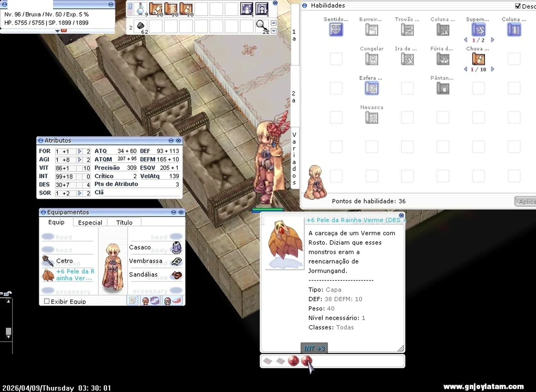
Task: Select the Esfera skill icon
Action: [x=372, y=88]
